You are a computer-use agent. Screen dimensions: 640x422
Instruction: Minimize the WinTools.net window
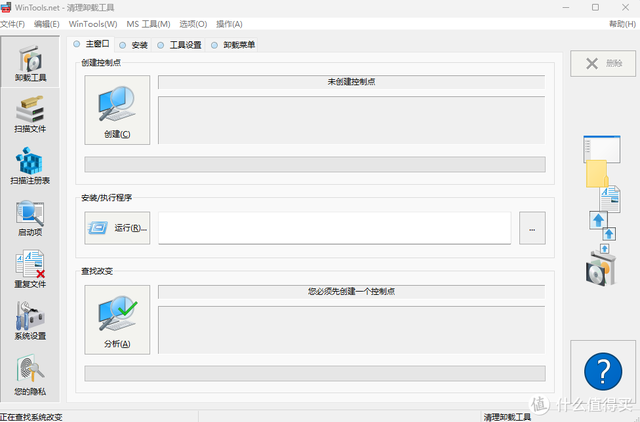coord(566,7)
